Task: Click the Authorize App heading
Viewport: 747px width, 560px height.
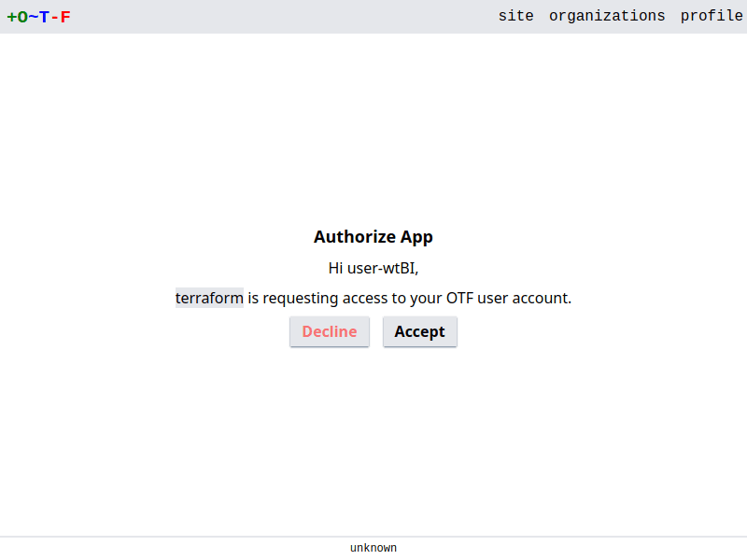Action: pos(373,237)
